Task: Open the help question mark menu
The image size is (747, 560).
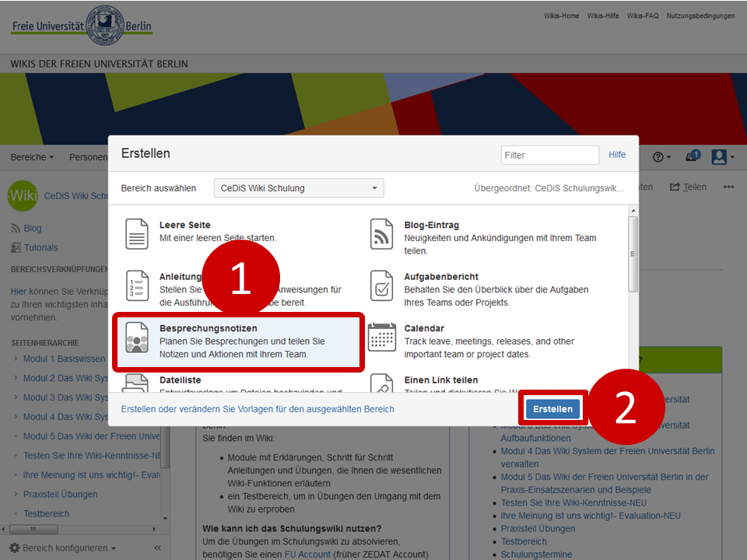Action: click(x=661, y=157)
